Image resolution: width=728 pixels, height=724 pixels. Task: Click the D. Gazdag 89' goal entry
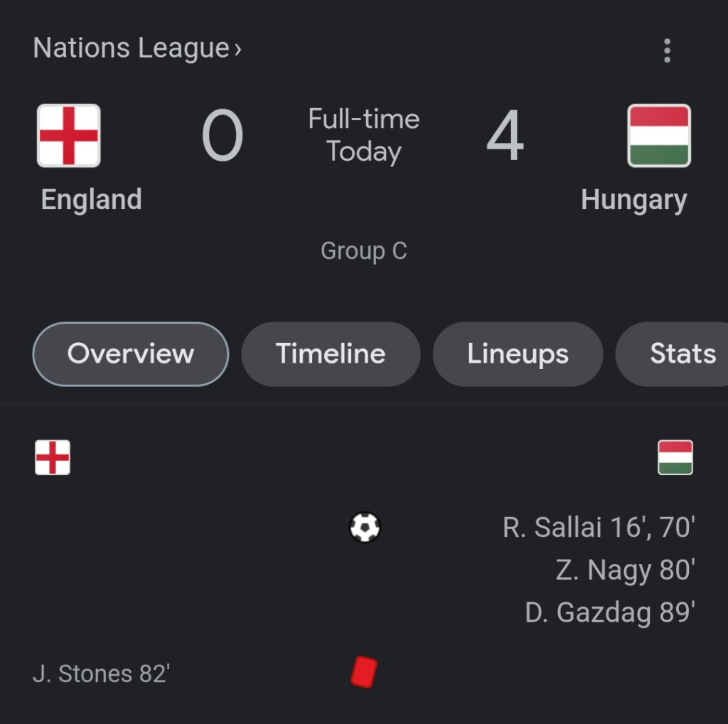(609, 612)
